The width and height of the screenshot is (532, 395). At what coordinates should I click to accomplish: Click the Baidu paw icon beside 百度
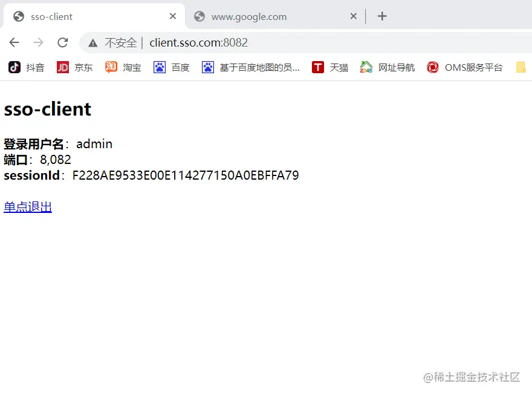(x=160, y=67)
